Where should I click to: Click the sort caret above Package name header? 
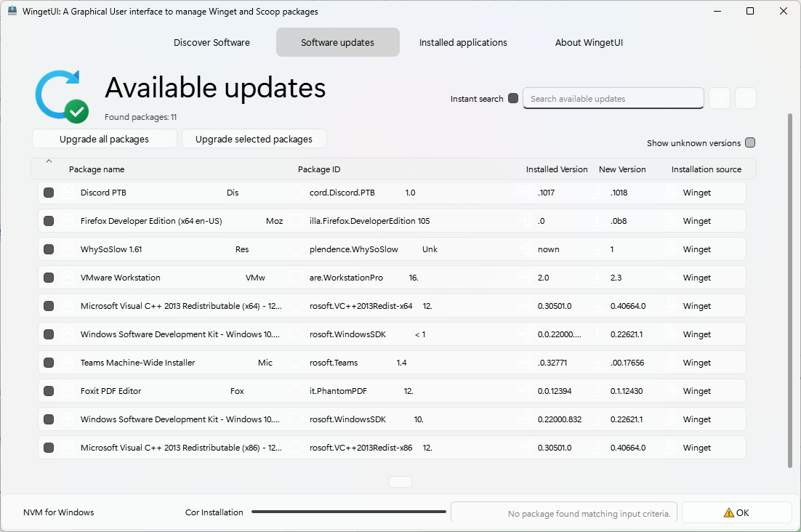click(49, 161)
